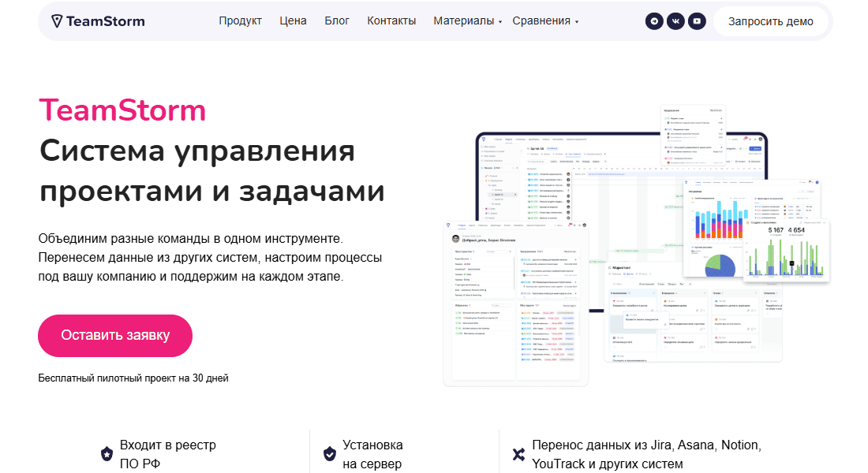
Task: Click the kanban board screenshot preview
Action: pyautogui.click(x=693, y=311)
